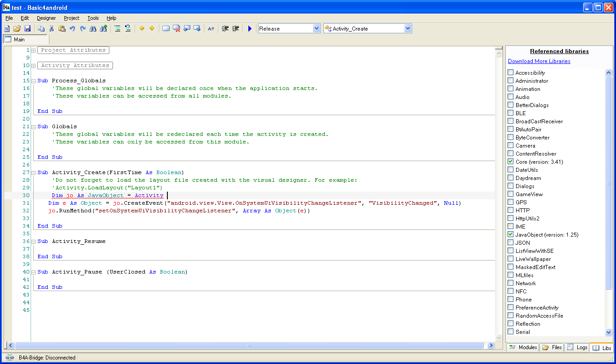Click the Redo toolbar arrow
This screenshot has height=364, width=616.
[x=83, y=28]
